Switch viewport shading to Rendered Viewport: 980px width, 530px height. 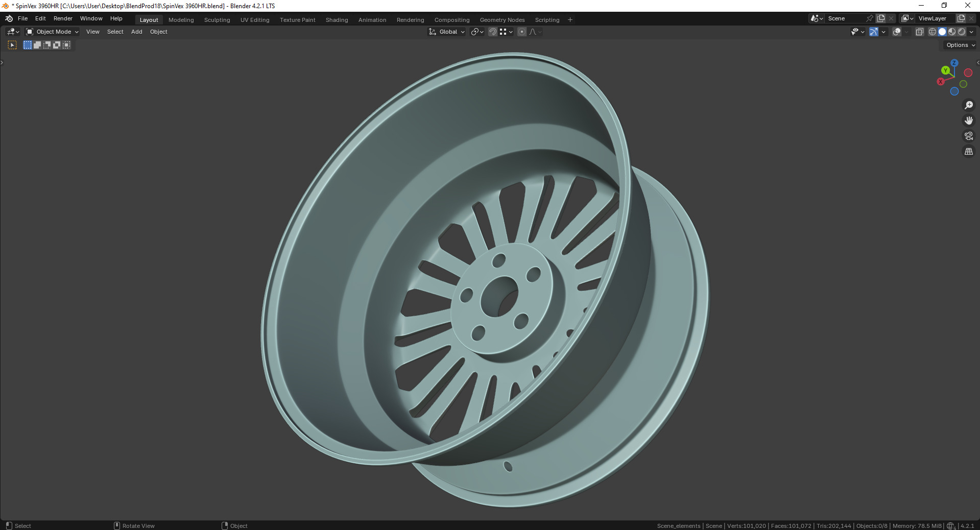[x=962, y=32]
